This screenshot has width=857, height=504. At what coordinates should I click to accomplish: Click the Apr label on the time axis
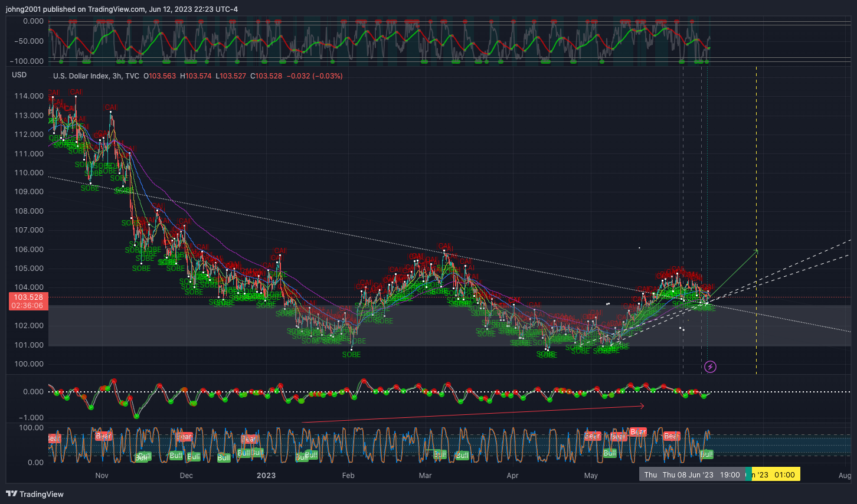click(x=512, y=476)
